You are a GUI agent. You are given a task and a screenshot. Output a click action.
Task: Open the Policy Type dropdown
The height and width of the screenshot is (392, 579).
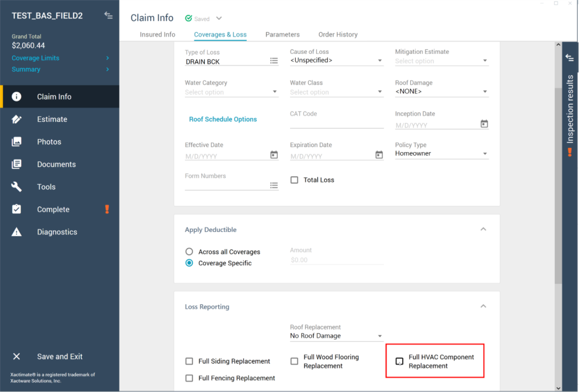[485, 153]
